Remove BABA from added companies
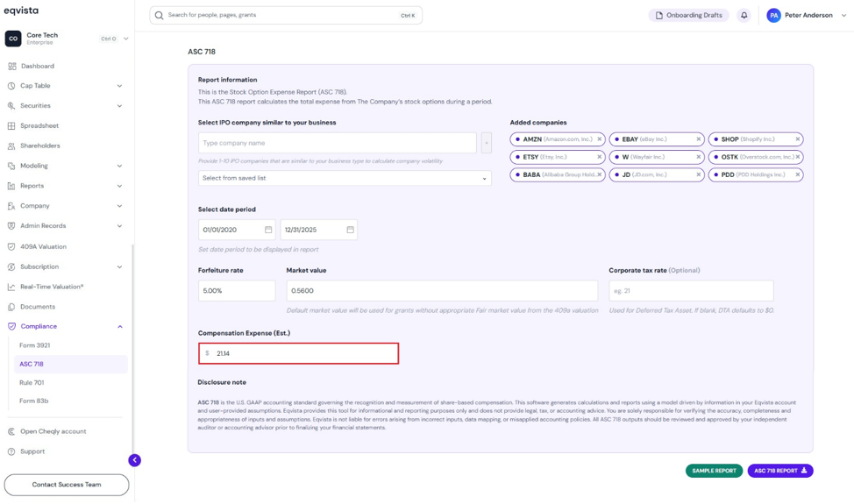This screenshot has height=504, width=854. tap(599, 174)
